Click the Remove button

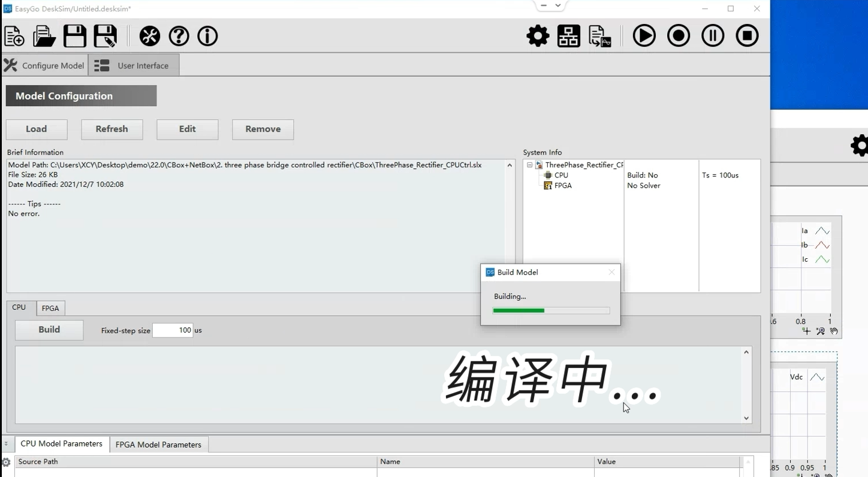pos(263,129)
